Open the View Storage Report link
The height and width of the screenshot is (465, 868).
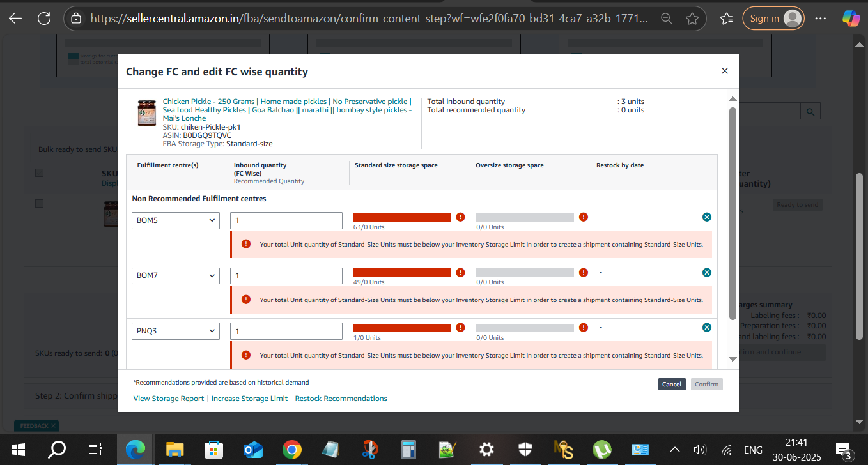coord(169,399)
